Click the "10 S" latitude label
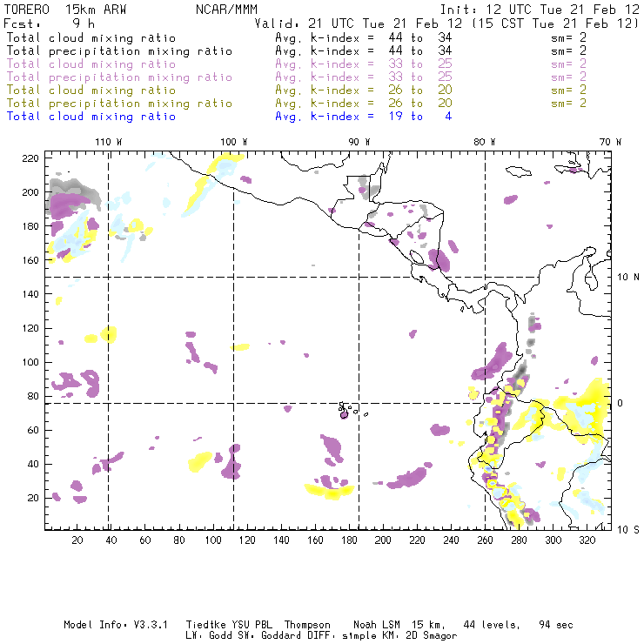Screen dimensions: 644x644 click(628, 530)
